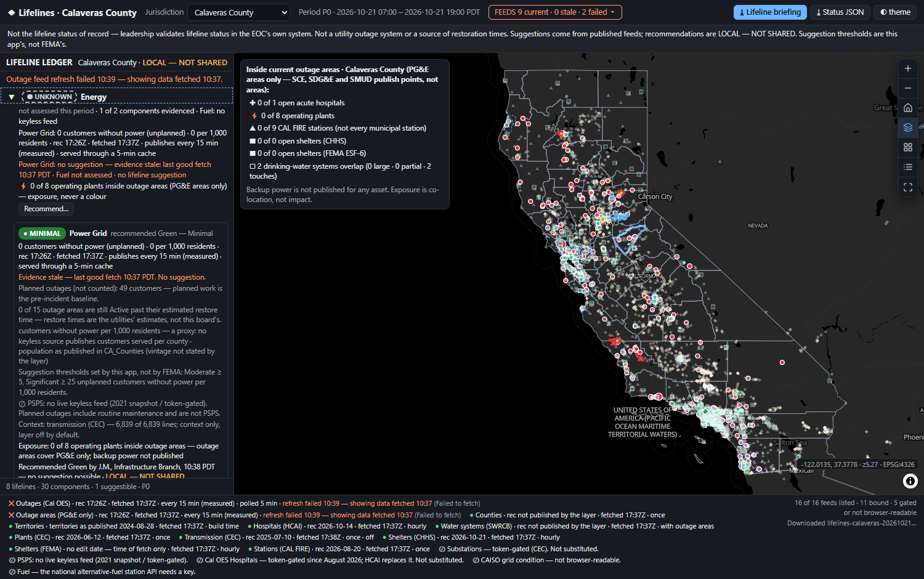Viewport: 924px width, 579px height.
Task: Click the failed X icon for Outages feed
Action: tap(11, 503)
